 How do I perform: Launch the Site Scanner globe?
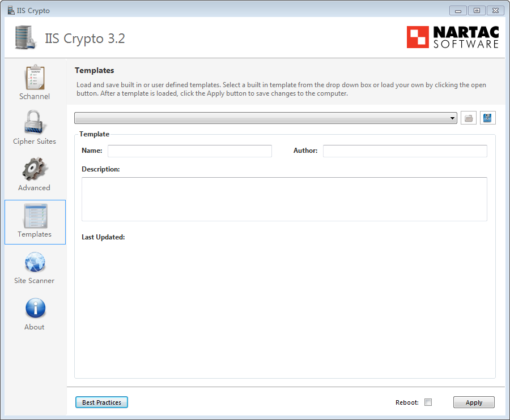[35, 267]
